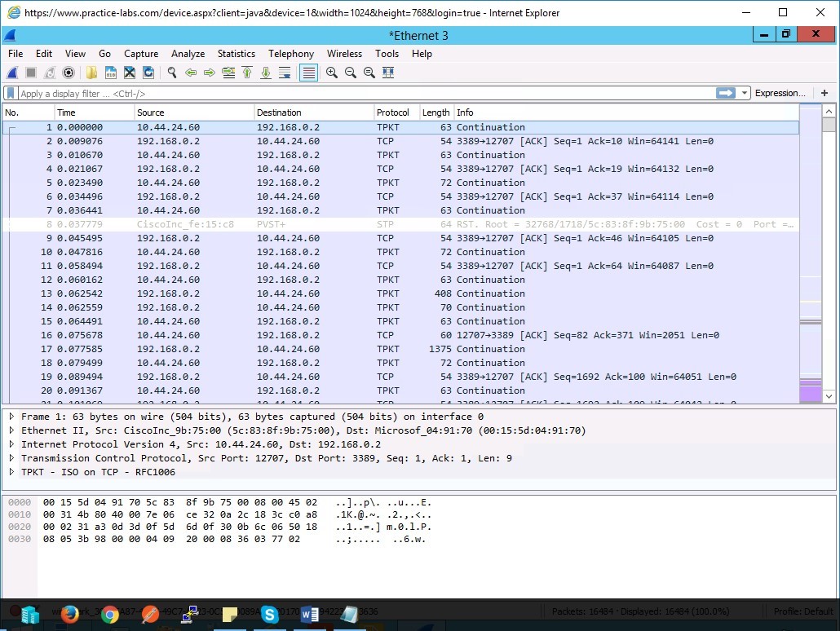Open Google Chrome from the taskbar
840x631 pixels.
[x=110, y=615]
